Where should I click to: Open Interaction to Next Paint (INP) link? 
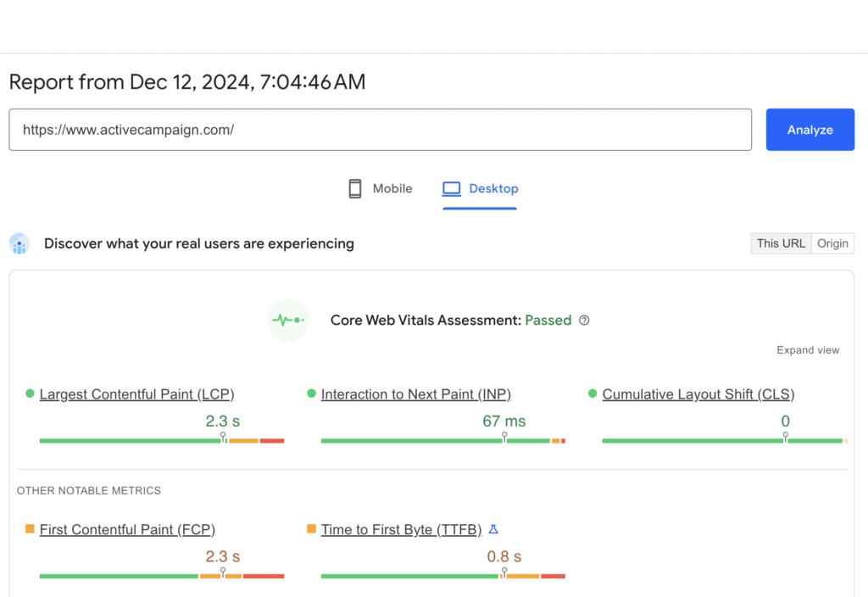click(415, 394)
